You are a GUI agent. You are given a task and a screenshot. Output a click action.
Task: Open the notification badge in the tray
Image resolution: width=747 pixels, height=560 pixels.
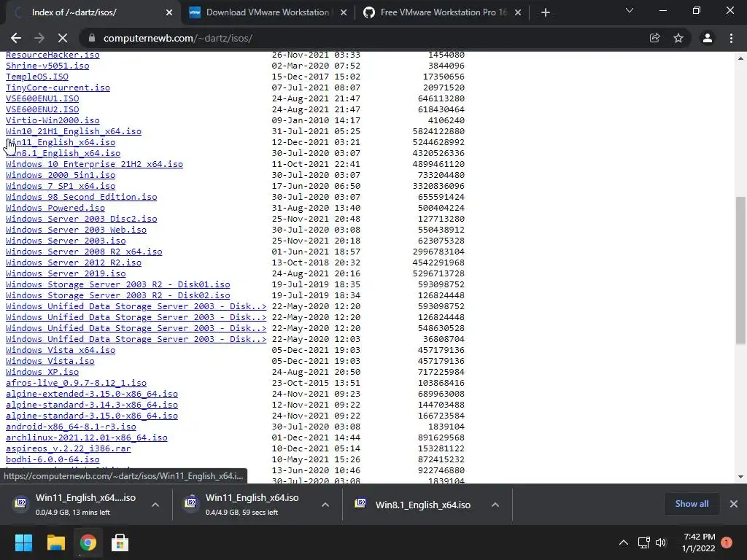[727, 542]
